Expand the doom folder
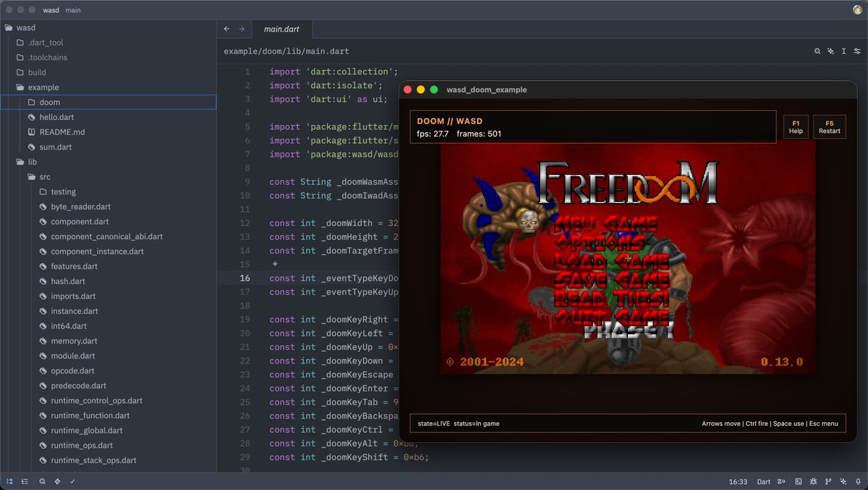868x490 pixels. pos(109,102)
